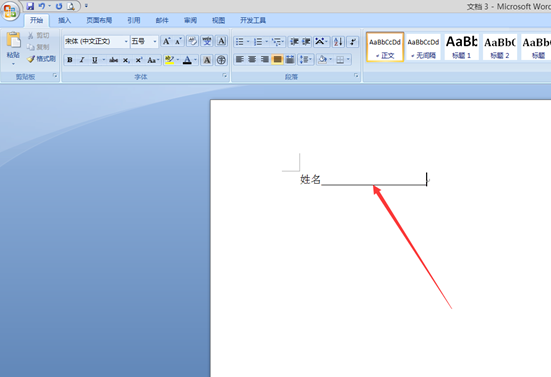Image resolution: width=551 pixels, height=377 pixels.
Task: Open the 剪贴板 pane launcher
Action: pyautogui.click(x=55, y=76)
